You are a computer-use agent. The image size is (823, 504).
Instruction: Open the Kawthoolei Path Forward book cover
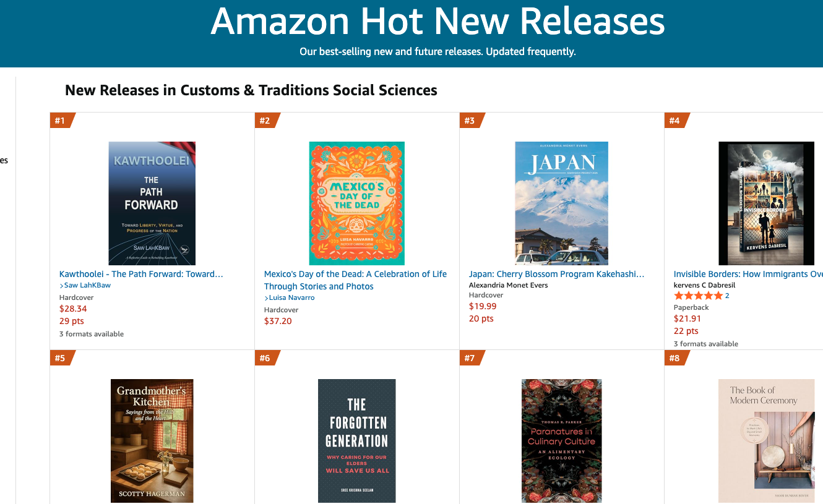[x=152, y=203]
